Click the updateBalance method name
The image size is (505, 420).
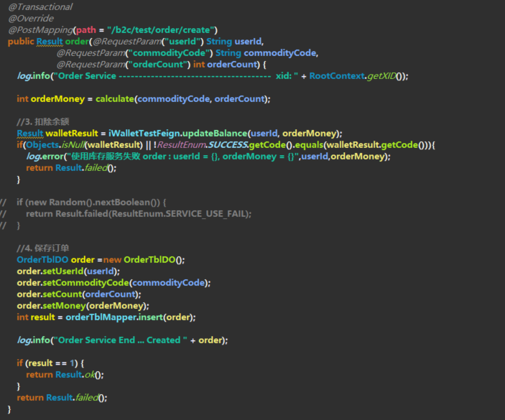(x=215, y=134)
